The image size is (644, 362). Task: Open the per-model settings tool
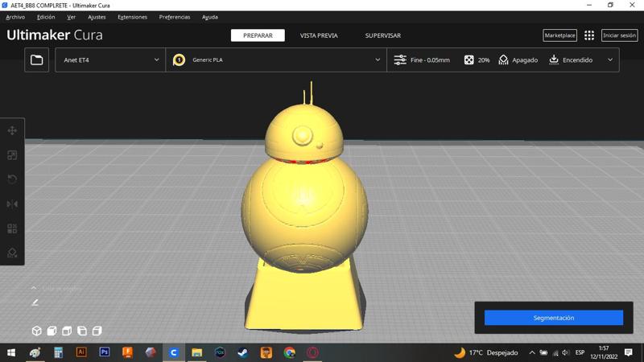tap(12, 228)
